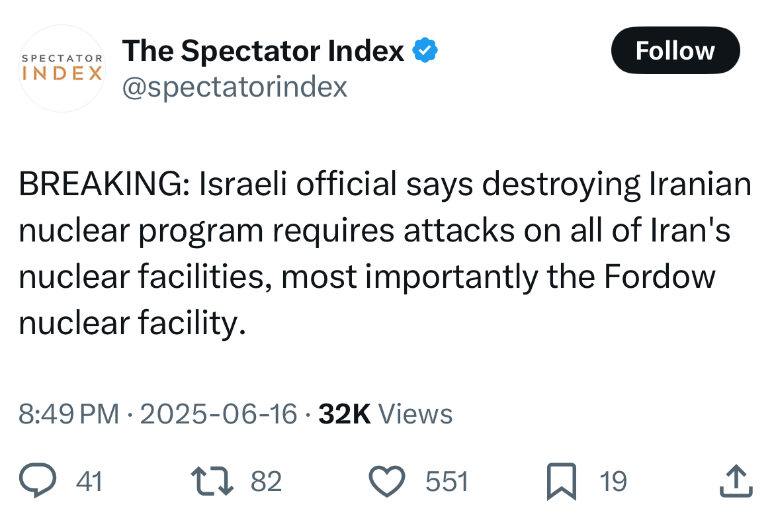The height and width of the screenshot is (532, 774).
Task: Click the blue verified badge
Action: point(425,50)
